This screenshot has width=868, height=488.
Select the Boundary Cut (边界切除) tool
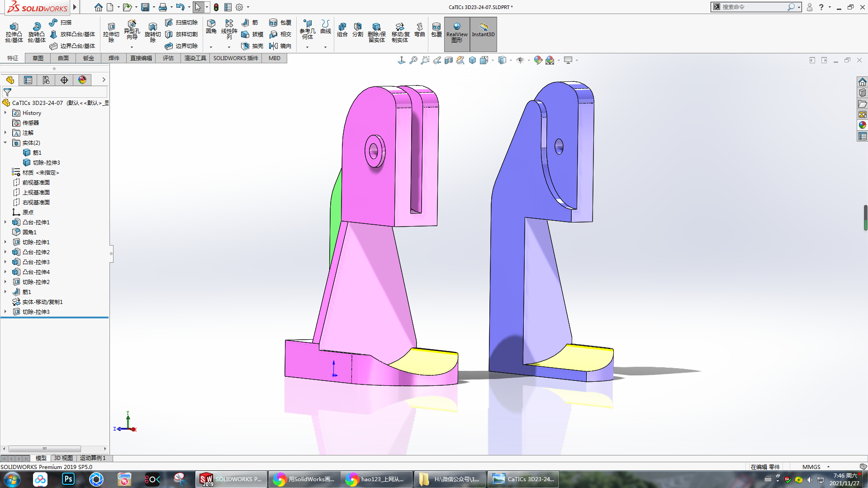[x=181, y=46]
